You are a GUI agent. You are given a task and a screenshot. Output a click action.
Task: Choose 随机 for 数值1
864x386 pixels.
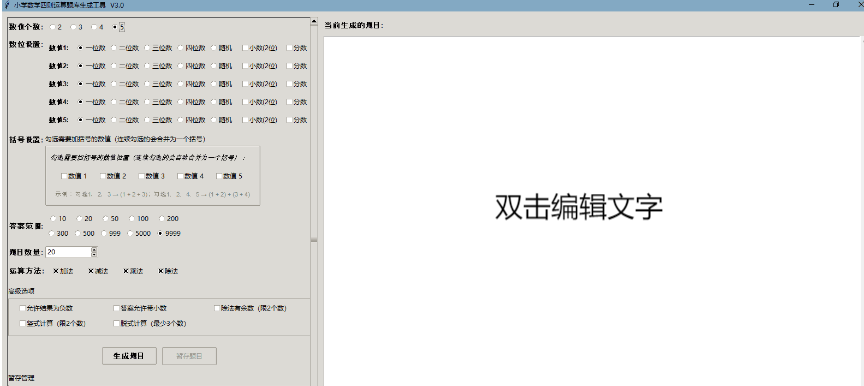[x=214, y=48]
